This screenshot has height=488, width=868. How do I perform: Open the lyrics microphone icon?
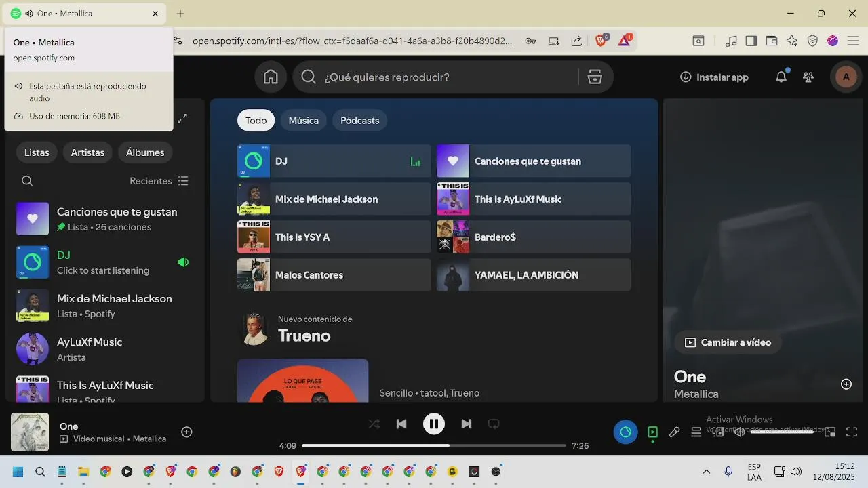coord(674,432)
